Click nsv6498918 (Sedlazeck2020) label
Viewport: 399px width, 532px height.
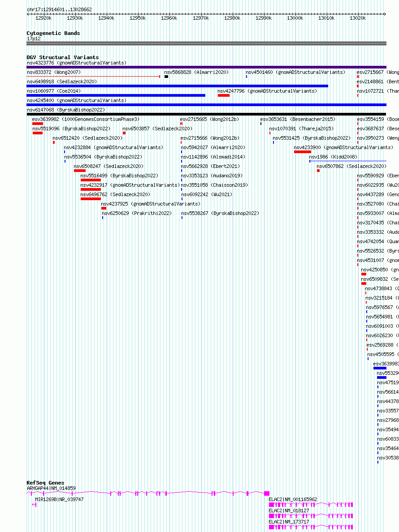62,82
